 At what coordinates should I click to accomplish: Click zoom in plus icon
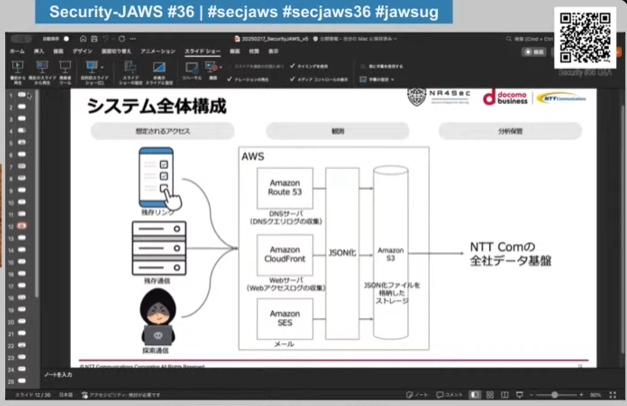click(x=581, y=395)
